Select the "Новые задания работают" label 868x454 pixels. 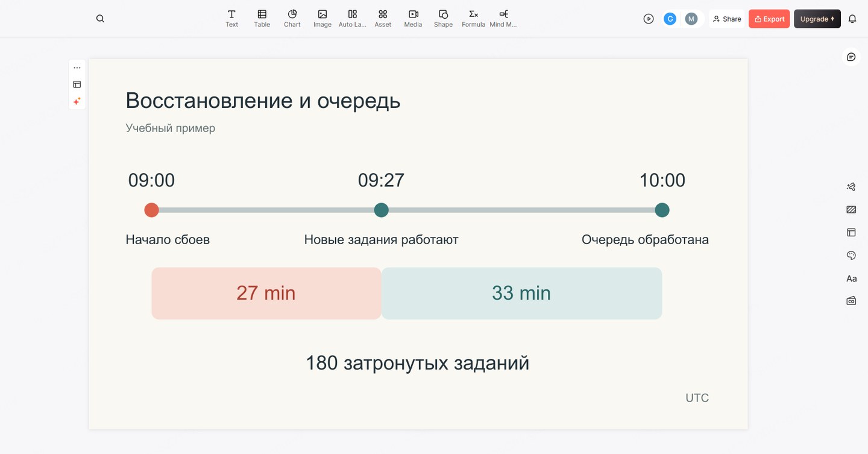pos(381,239)
